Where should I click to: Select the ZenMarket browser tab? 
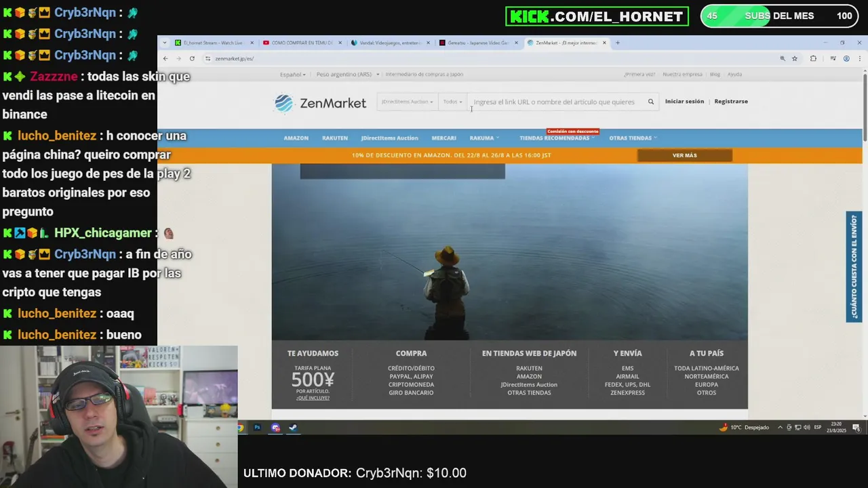pyautogui.click(x=566, y=43)
